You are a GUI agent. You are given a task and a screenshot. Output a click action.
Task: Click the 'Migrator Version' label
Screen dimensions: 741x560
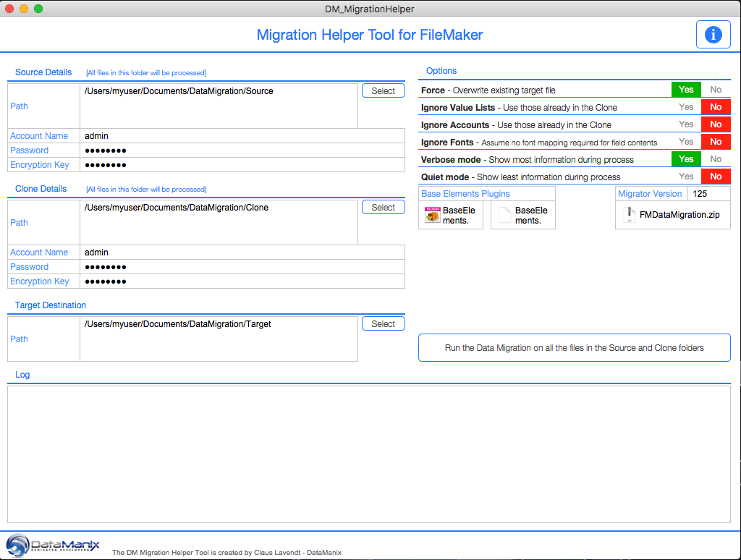(x=650, y=194)
